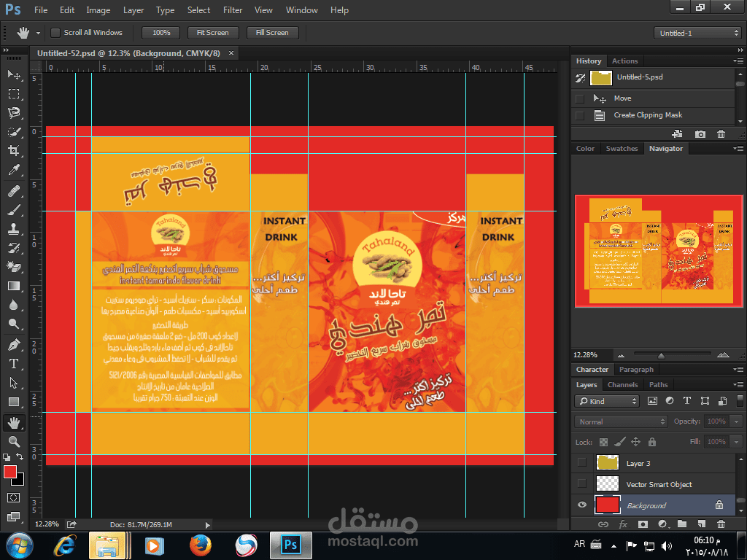
Task: Select the Quick Selection tool
Action: coord(14,132)
